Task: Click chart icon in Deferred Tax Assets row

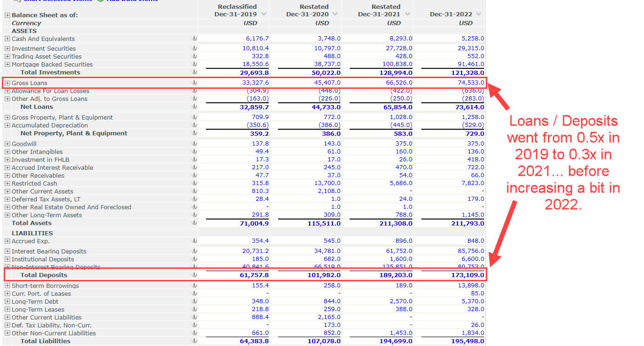Action: coord(194,199)
